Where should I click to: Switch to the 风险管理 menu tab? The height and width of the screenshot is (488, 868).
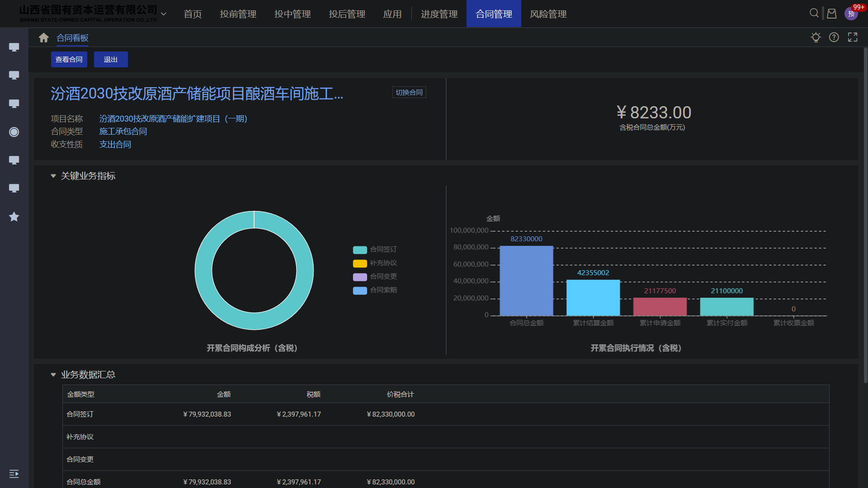tap(548, 14)
